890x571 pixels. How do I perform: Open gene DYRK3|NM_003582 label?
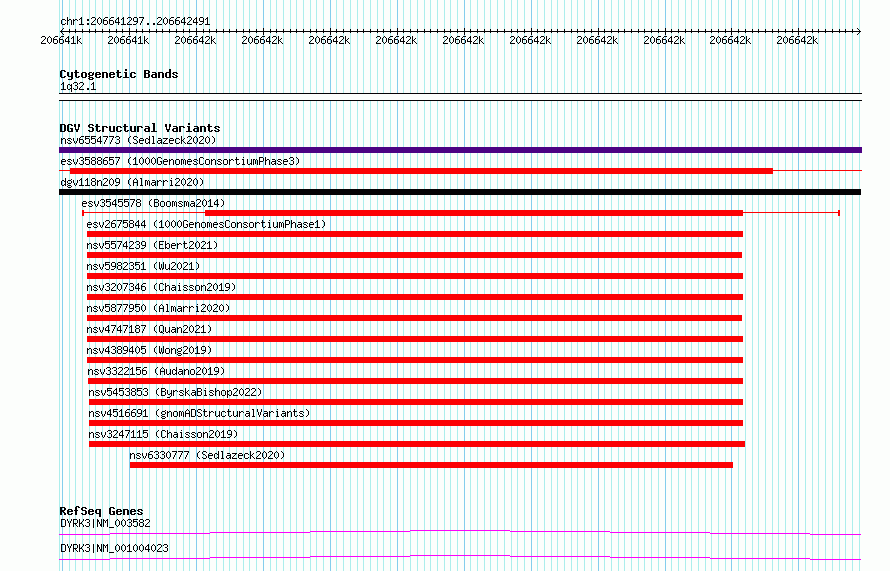[106, 523]
